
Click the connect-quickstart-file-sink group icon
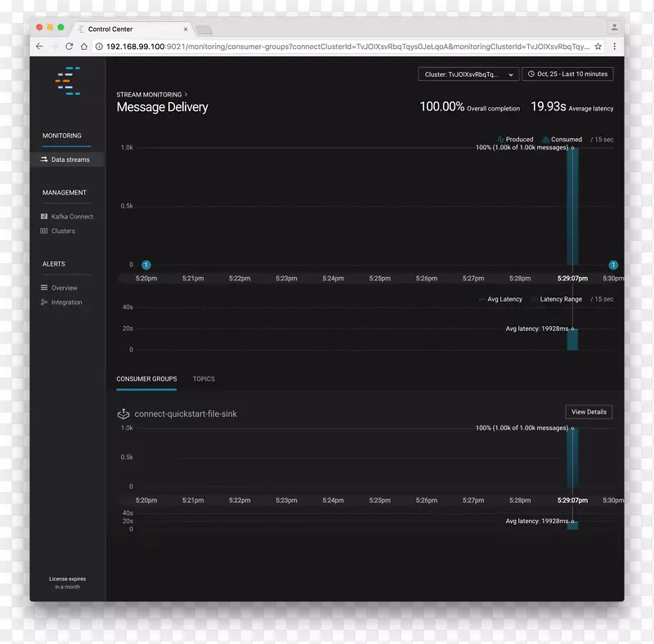click(x=123, y=414)
